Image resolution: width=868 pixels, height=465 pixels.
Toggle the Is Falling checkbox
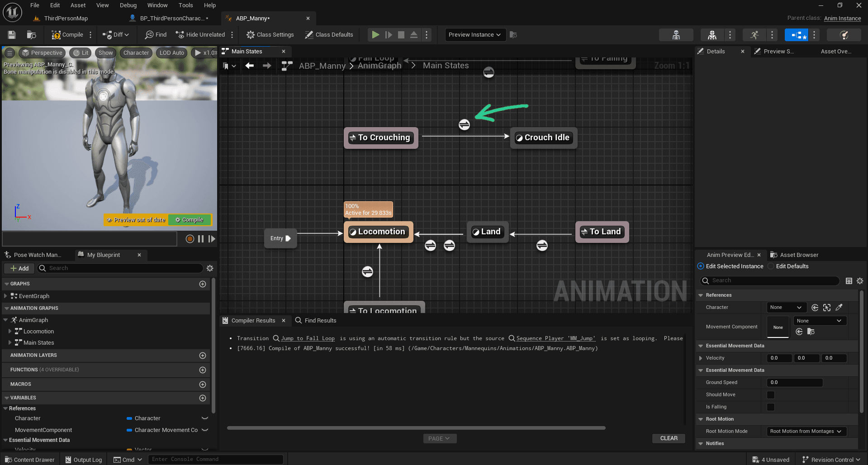(771, 407)
